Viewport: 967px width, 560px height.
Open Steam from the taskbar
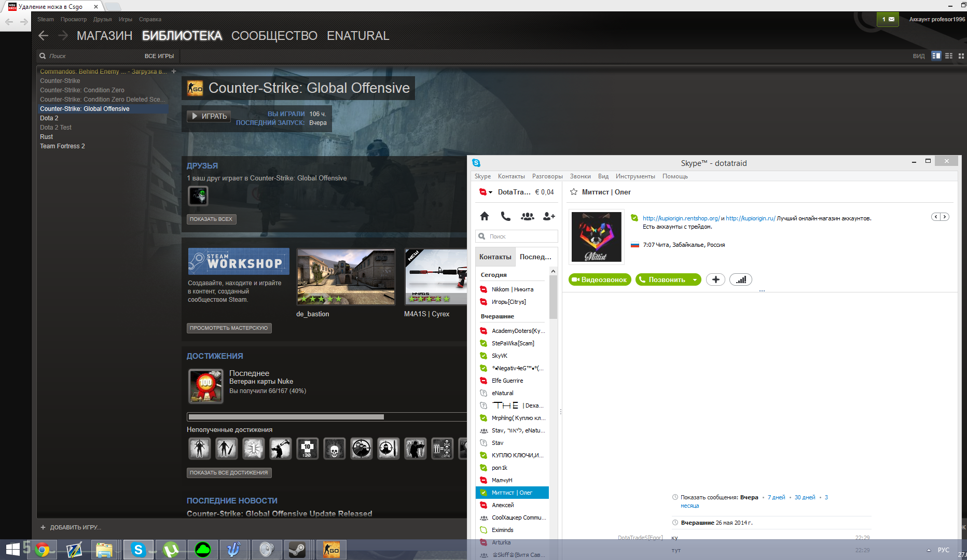coord(298,550)
